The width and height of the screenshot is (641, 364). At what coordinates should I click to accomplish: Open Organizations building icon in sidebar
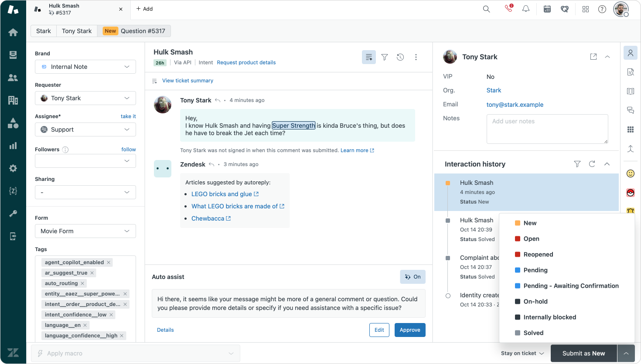13,100
